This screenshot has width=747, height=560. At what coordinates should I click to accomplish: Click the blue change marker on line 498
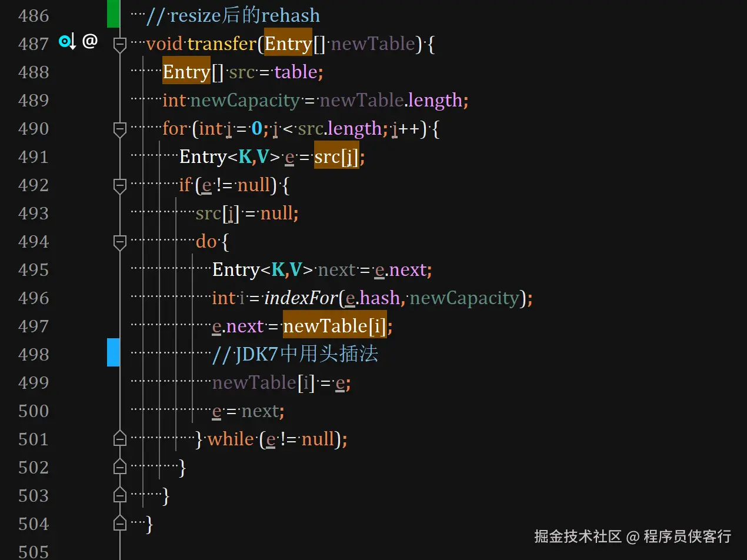pyautogui.click(x=113, y=352)
